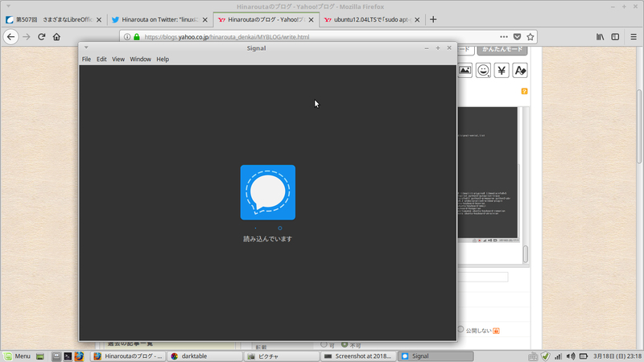This screenshot has height=362, width=644.
Task: Open the Mint Menu button
Action: coord(17,356)
